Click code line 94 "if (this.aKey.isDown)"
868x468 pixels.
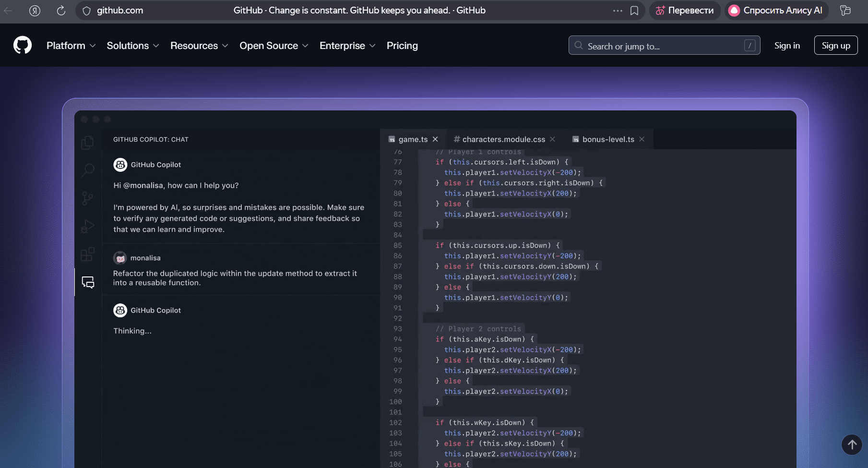coord(485,339)
